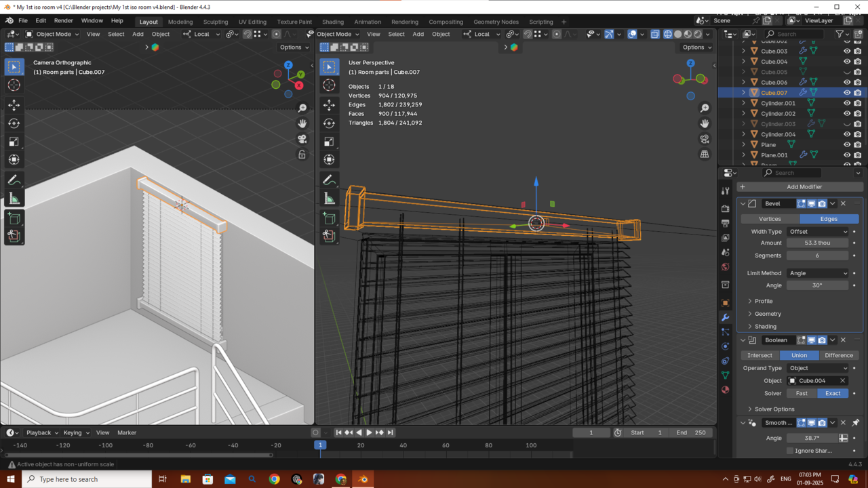Open the Modifiers properties tab

point(725,318)
